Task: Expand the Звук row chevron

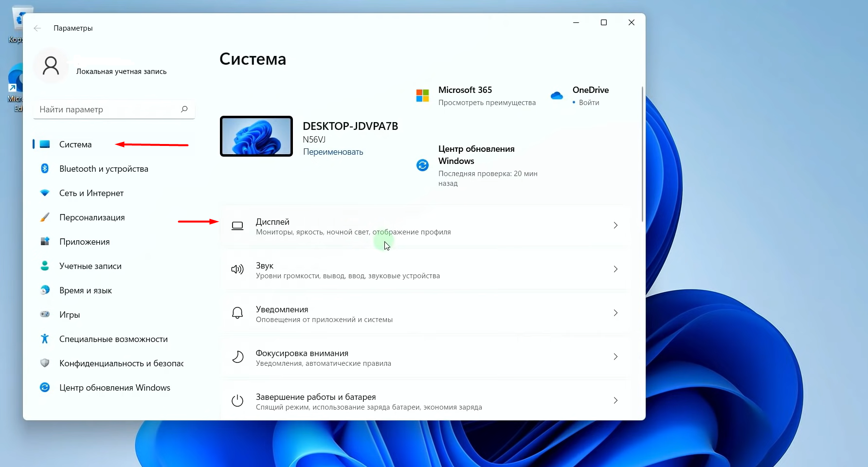Action: 615,269
